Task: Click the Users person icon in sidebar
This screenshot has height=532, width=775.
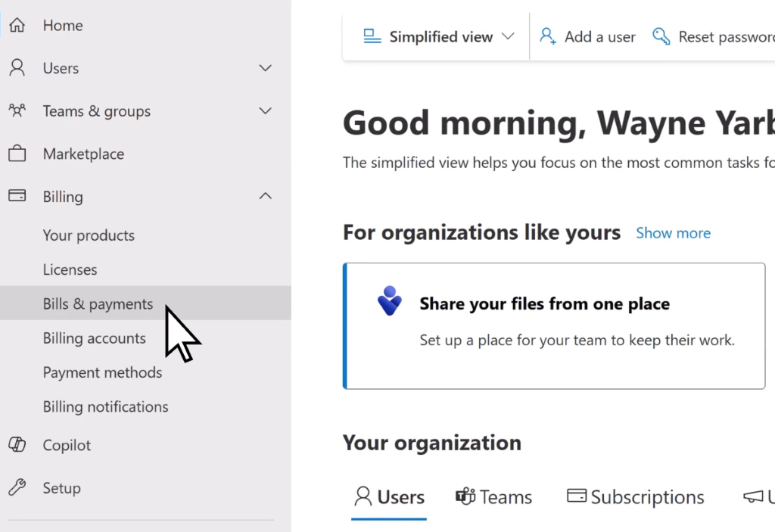Action: [17, 68]
